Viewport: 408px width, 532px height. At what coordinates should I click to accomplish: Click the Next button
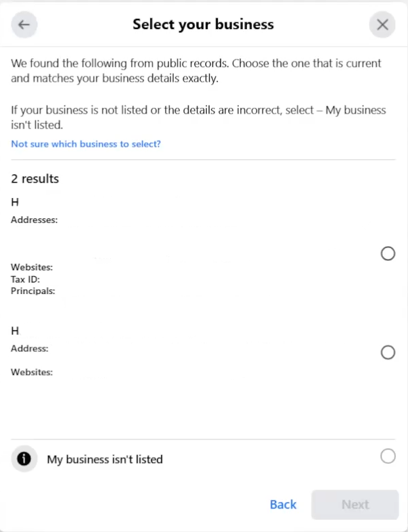coord(355,504)
